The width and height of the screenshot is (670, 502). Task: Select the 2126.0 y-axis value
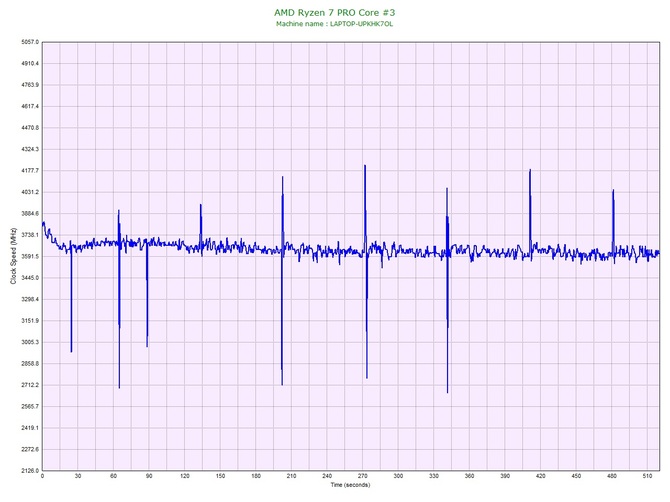(x=30, y=471)
